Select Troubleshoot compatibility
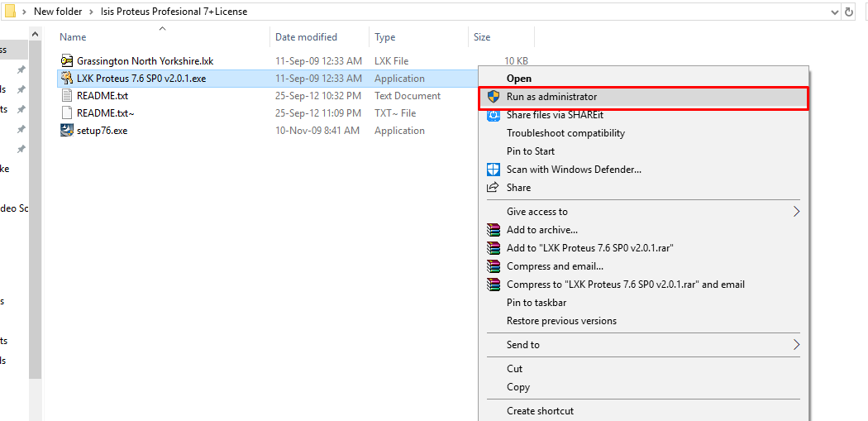Screen dimensions: 868x421 pyautogui.click(x=565, y=133)
